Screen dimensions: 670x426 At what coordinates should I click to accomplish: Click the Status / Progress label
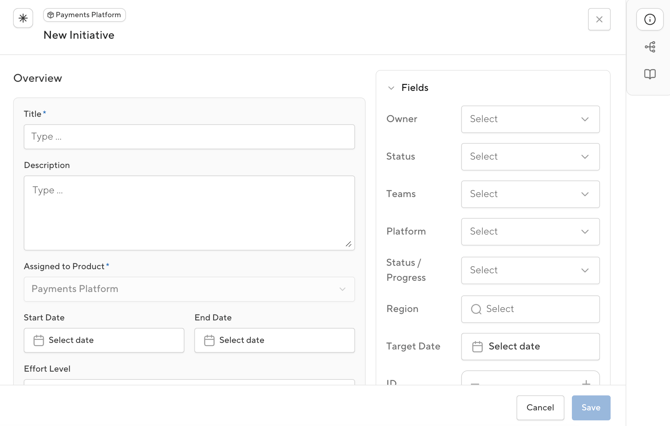(406, 270)
